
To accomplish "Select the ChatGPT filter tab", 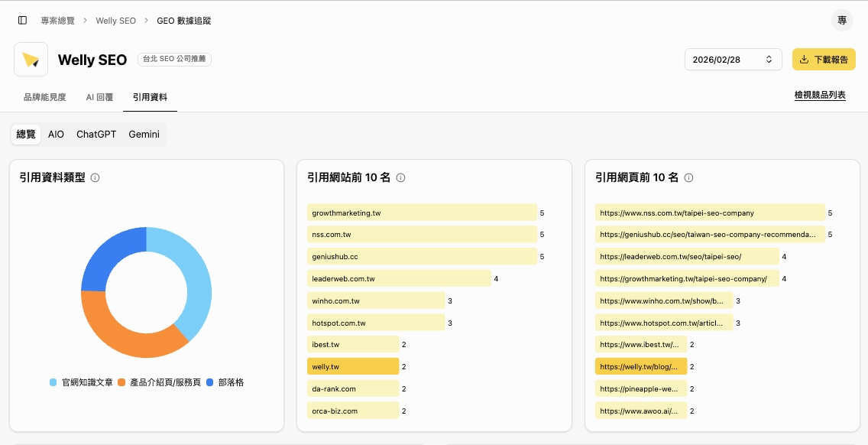I will pos(96,134).
